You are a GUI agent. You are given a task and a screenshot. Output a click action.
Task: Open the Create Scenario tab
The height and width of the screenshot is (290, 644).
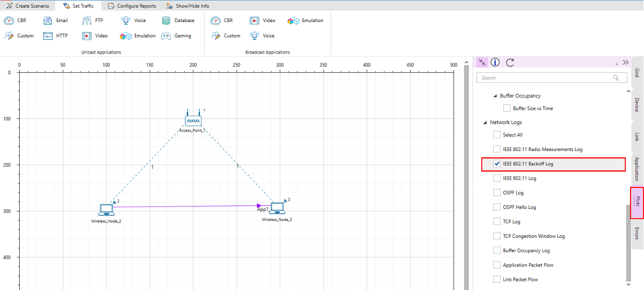tap(28, 6)
